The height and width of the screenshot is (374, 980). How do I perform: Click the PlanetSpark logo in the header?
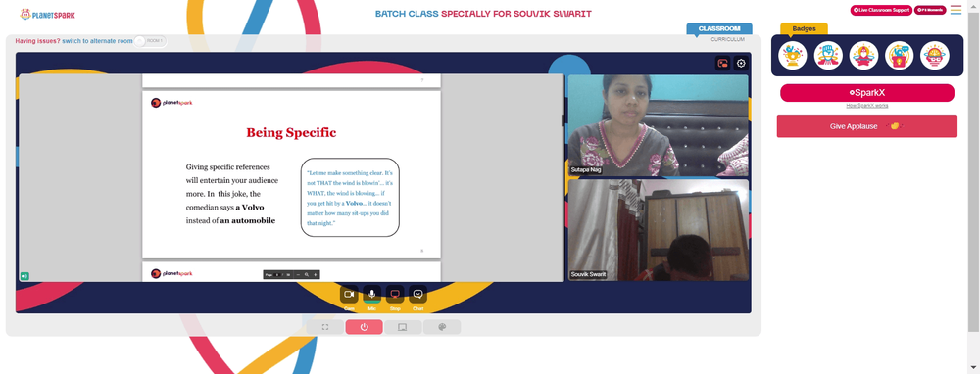[47, 14]
